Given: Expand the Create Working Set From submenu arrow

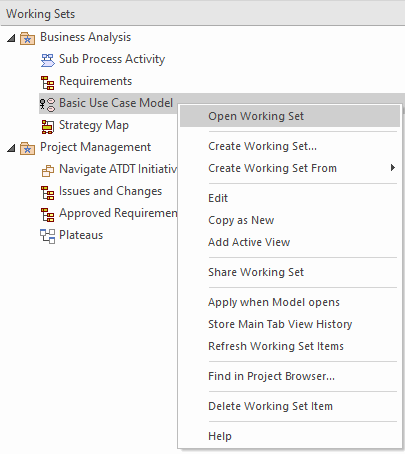Looking at the screenshot, I should click(393, 168).
